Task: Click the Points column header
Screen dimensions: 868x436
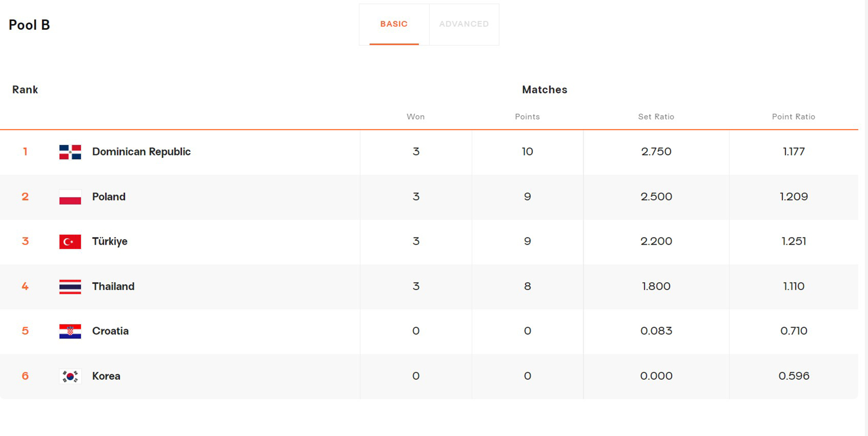Action: [527, 117]
